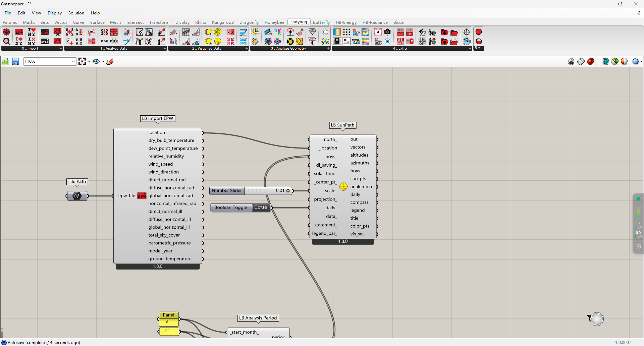Select the LB Analysis Period label
The height and width of the screenshot is (346, 644).
[258, 318]
